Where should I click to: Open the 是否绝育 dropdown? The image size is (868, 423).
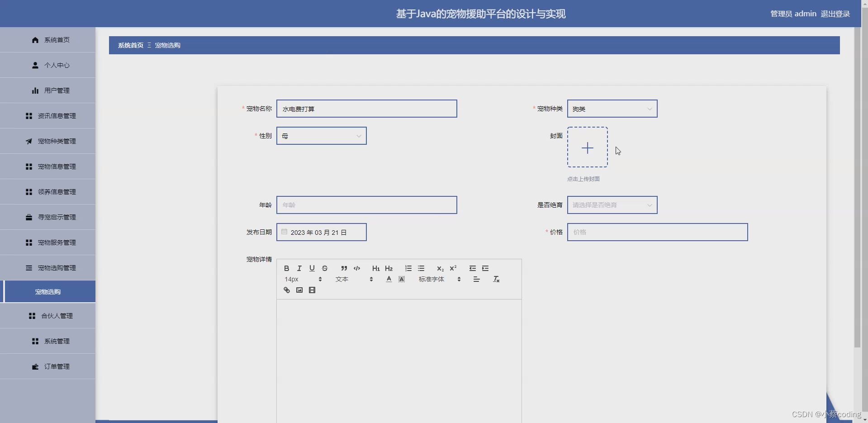(612, 205)
